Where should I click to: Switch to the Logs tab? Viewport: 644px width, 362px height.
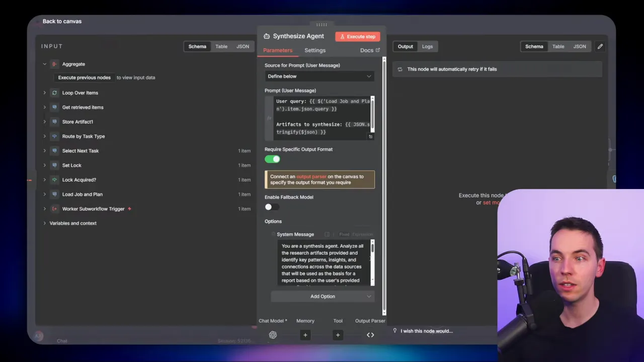[427, 46]
